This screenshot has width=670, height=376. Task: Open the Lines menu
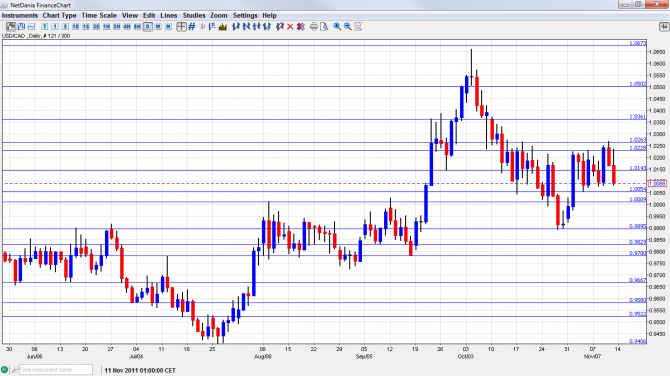click(x=168, y=15)
